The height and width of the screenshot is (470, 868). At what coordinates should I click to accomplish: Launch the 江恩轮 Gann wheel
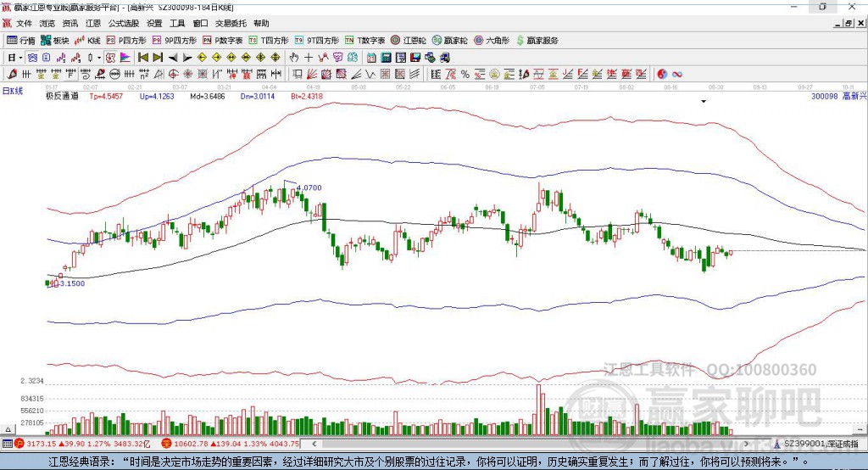click(409, 41)
